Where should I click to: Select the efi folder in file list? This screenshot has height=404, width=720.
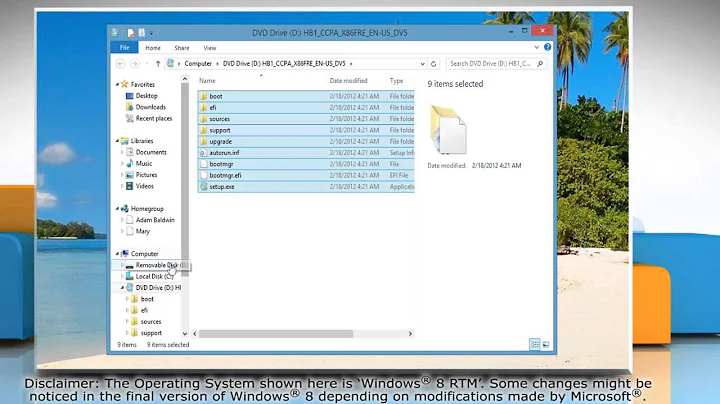coord(213,107)
